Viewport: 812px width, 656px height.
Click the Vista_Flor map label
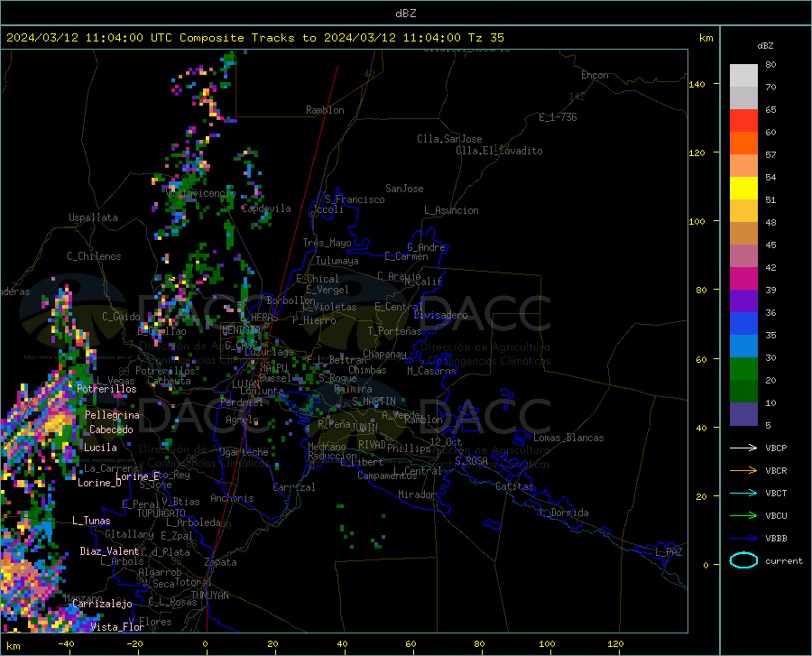117,627
